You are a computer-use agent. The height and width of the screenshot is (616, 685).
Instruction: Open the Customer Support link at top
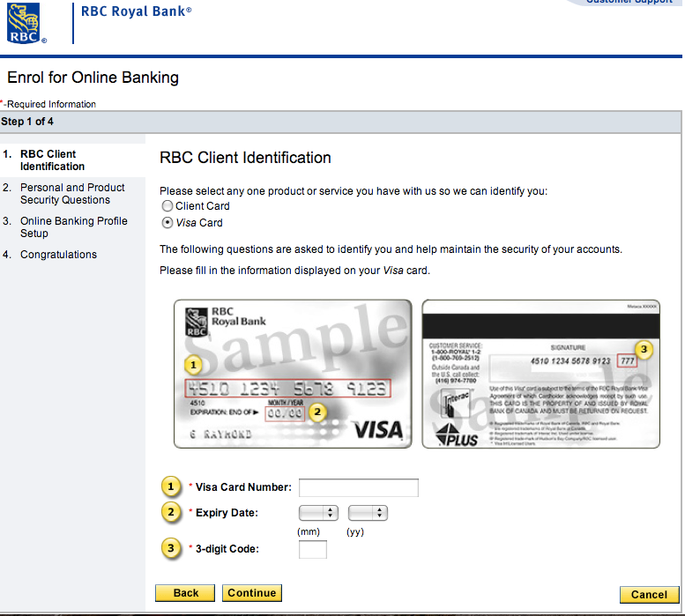[629, 2]
